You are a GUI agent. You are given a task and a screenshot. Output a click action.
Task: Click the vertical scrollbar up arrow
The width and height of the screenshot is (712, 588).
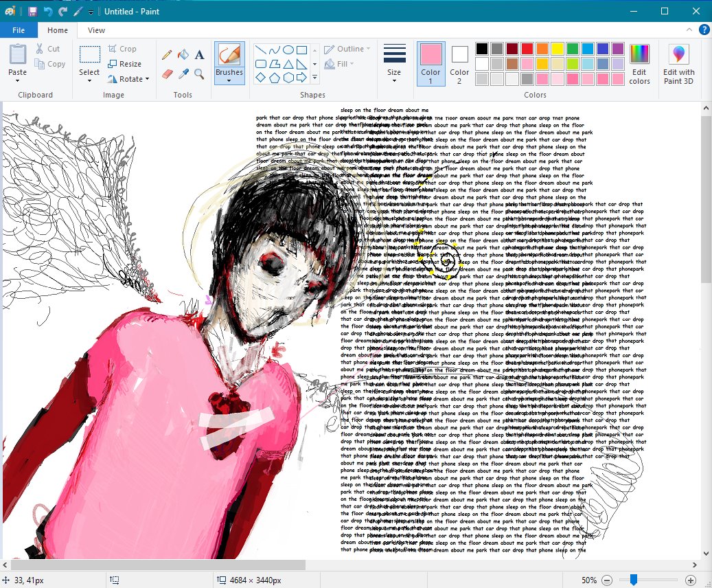click(x=706, y=108)
